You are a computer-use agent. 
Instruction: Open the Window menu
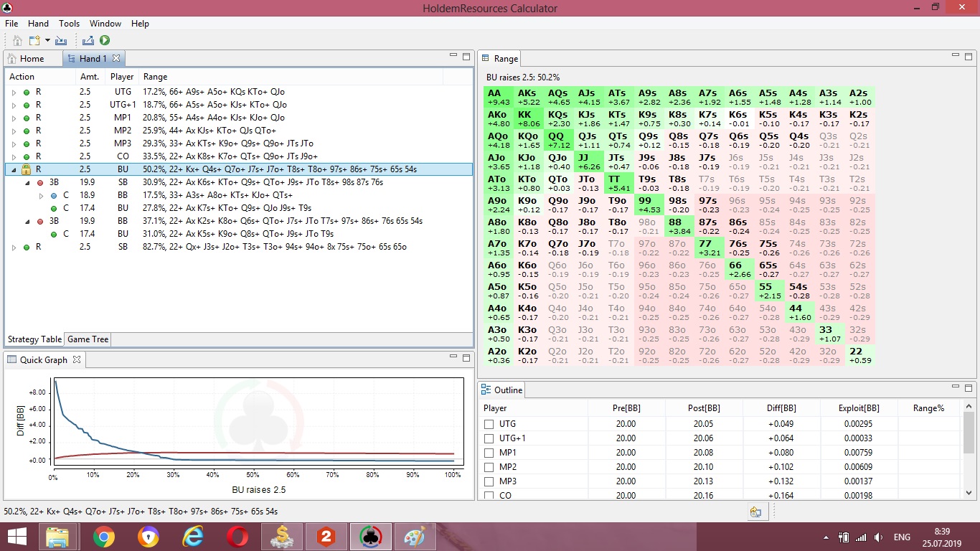point(105,24)
